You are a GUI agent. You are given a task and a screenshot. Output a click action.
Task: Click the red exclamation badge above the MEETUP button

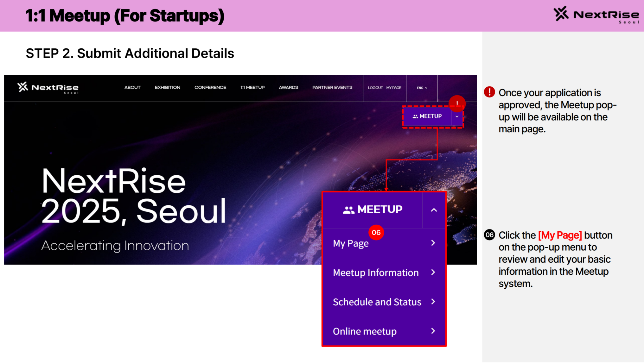pyautogui.click(x=457, y=103)
